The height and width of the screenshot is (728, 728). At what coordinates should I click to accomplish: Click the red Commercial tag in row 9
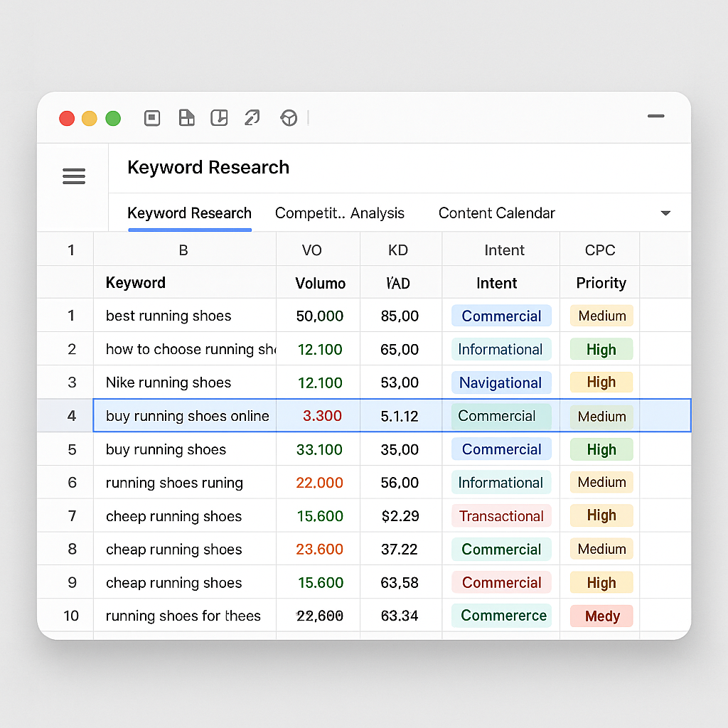501,583
